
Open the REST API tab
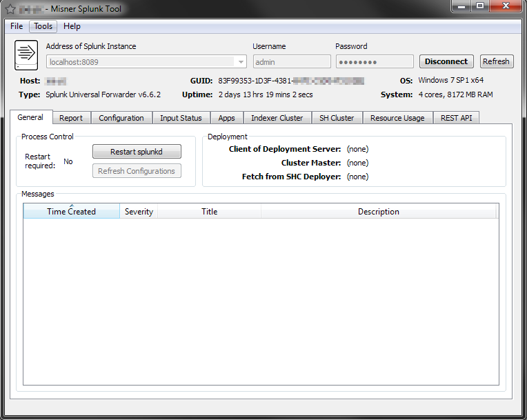coord(456,118)
